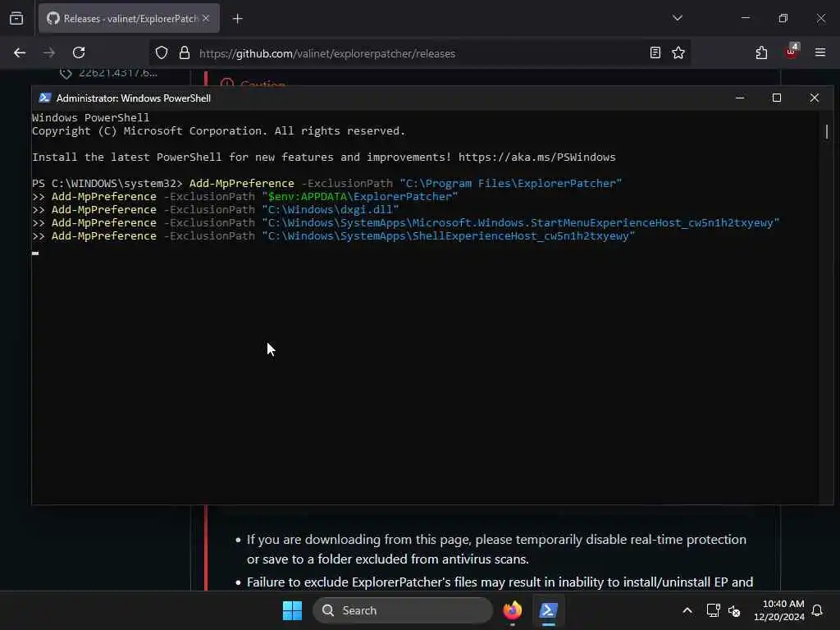This screenshot has width=840, height=630.
Task: Select the Releases valinet/ExplorerPatcher tab
Action: point(129,18)
